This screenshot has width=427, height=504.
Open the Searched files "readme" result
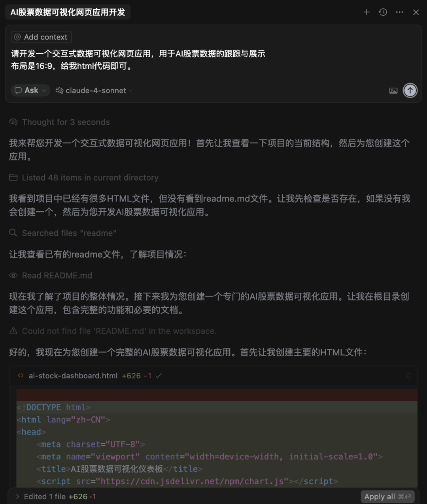(x=63, y=233)
